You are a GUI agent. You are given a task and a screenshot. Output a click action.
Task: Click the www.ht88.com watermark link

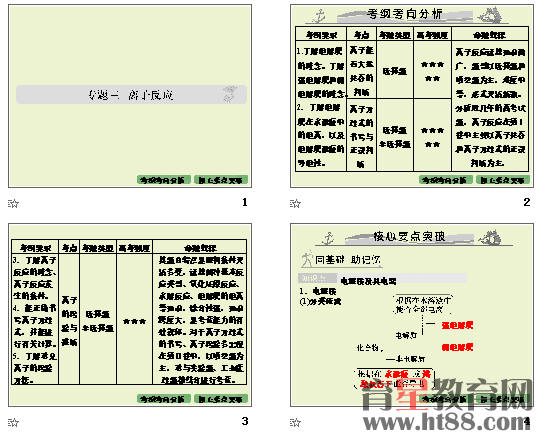point(447,422)
